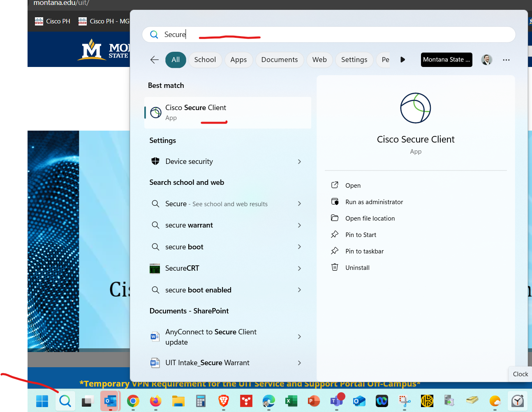Viewport: 532px width, 412px height.
Task: Open the three-dot options menu
Action: (x=506, y=60)
